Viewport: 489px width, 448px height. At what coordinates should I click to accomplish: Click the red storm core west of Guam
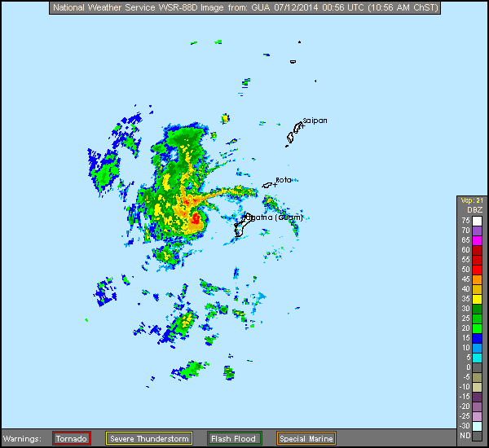click(x=196, y=218)
